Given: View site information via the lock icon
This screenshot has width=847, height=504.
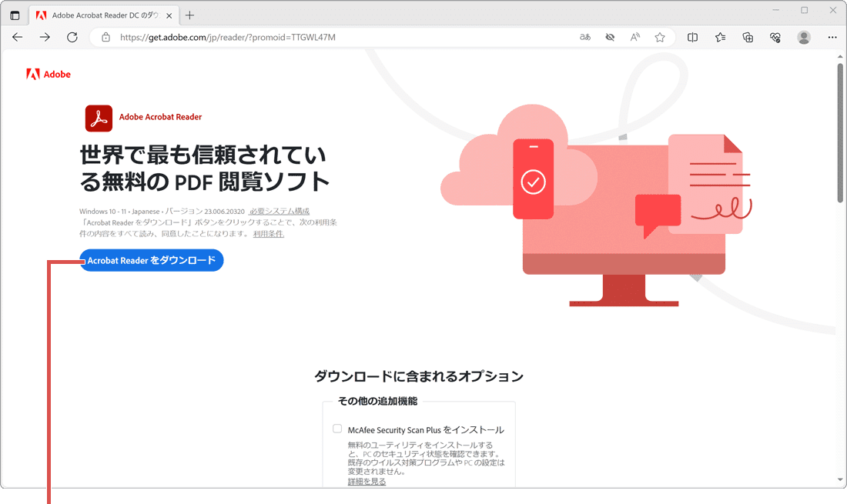Looking at the screenshot, I should (x=105, y=36).
